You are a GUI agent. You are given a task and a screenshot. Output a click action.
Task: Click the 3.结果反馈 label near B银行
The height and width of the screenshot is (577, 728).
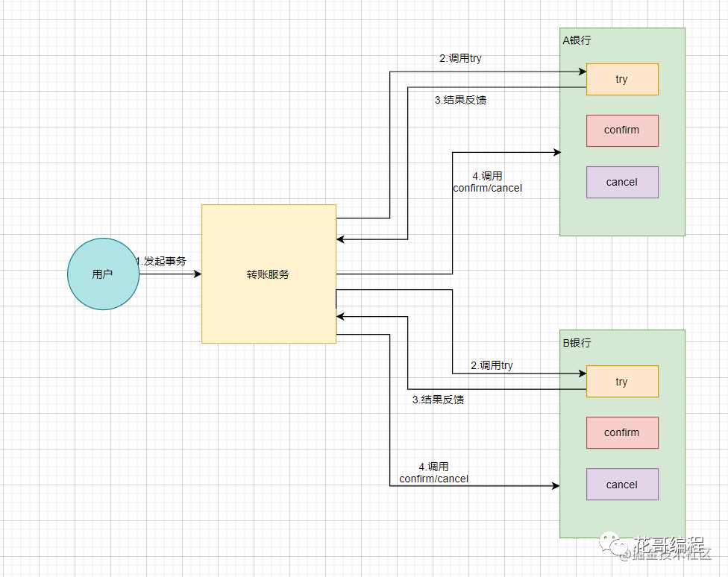pyautogui.click(x=439, y=400)
